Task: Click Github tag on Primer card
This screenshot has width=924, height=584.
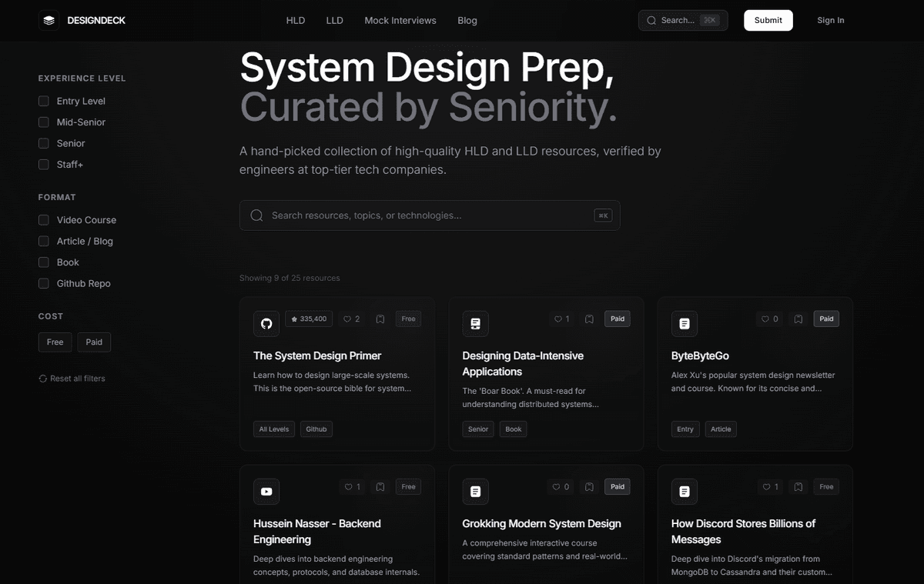Action: pos(316,429)
